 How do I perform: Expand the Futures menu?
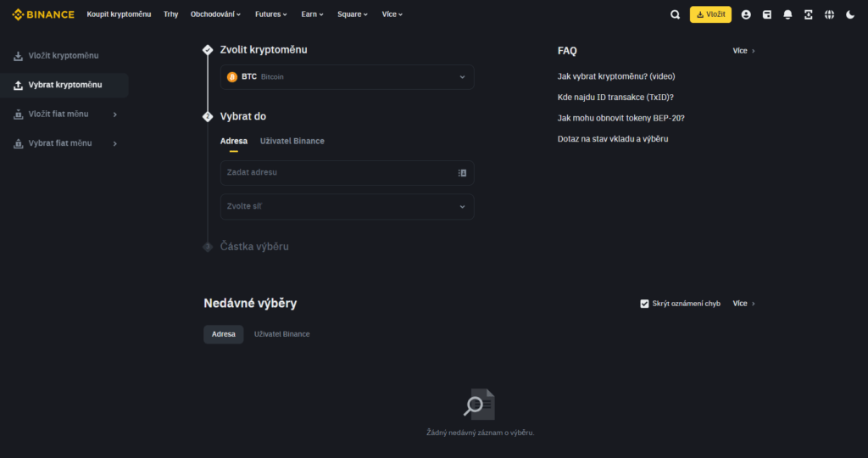(270, 14)
